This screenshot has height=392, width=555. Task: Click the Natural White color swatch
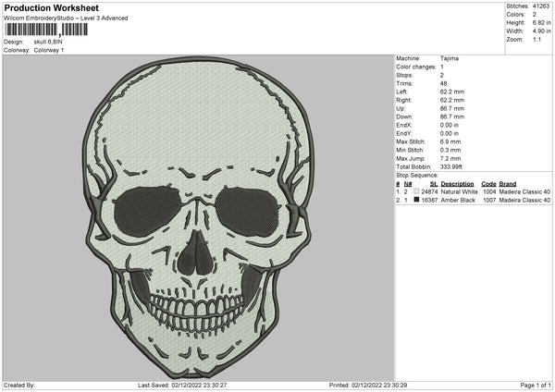pyautogui.click(x=416, y=192)
